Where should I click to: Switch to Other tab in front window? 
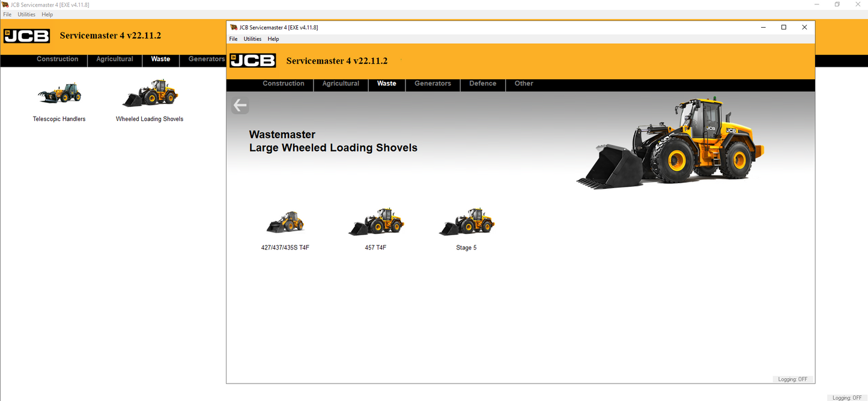[524, 84]
